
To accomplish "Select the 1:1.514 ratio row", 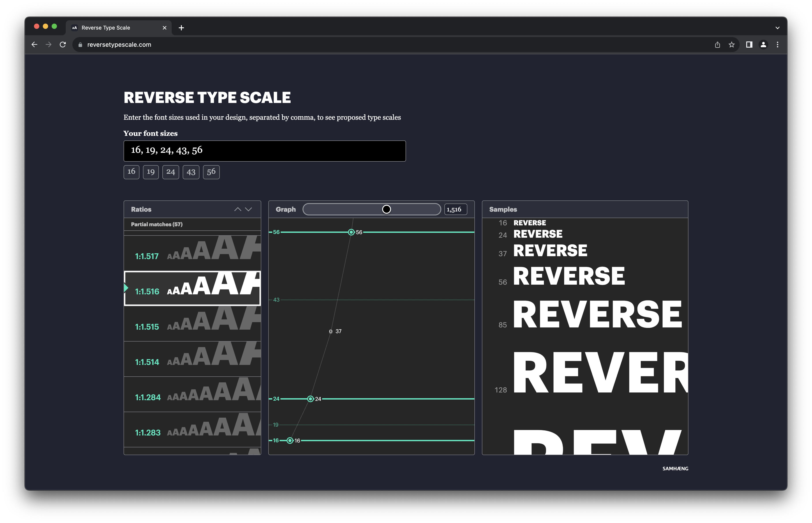I will (192, 359).
